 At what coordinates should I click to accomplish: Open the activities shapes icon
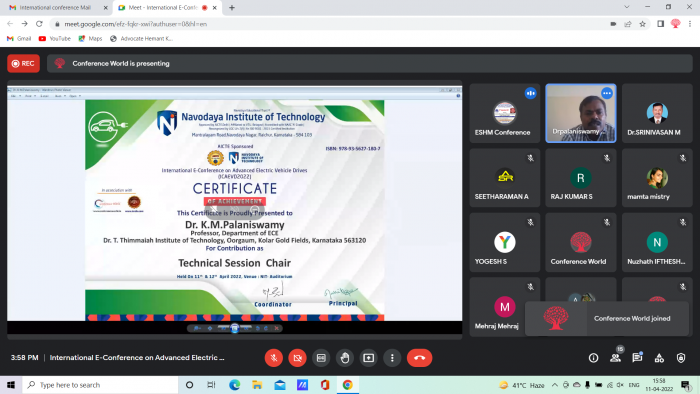[659, 358]
